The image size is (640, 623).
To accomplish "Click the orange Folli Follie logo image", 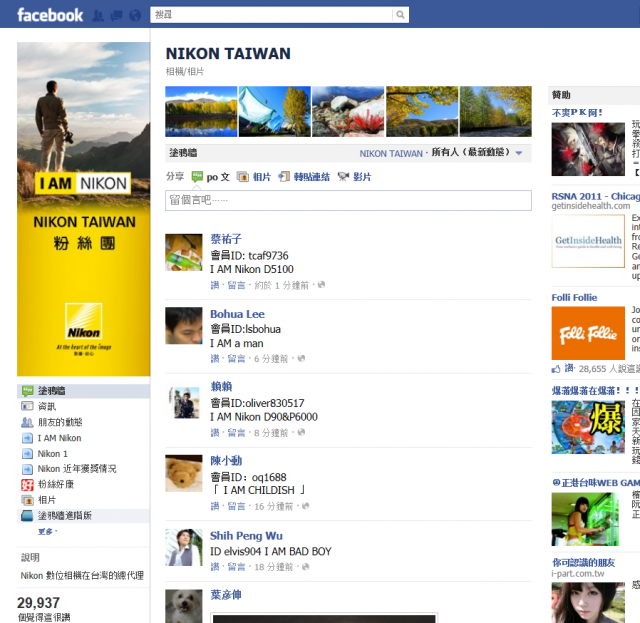I will [588, 333].
